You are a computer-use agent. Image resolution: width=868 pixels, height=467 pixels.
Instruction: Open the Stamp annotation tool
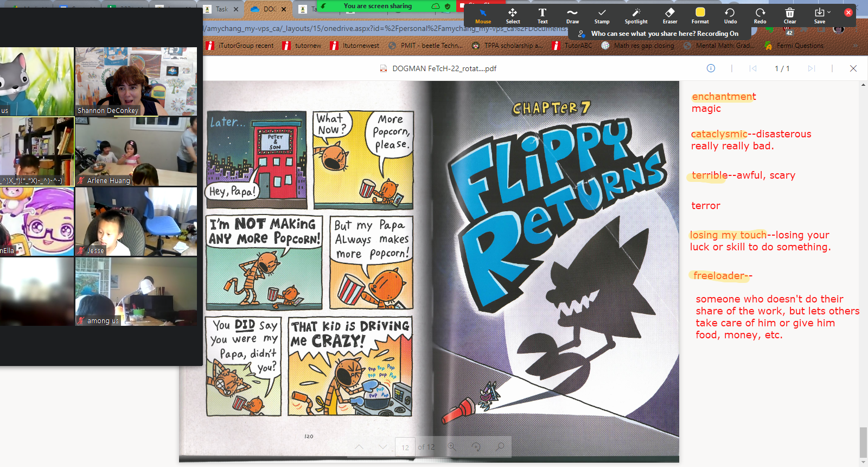602,16
